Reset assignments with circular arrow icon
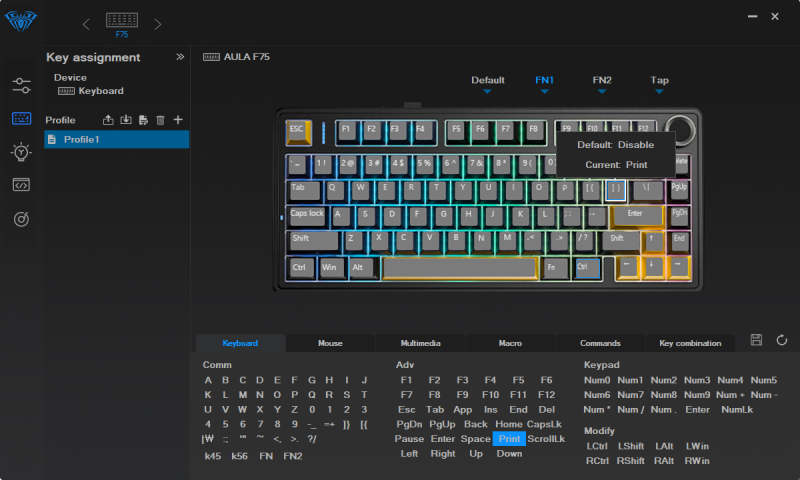Image resolution: width=800 pixels, height=480 pixels. click(x=782, y=340)
